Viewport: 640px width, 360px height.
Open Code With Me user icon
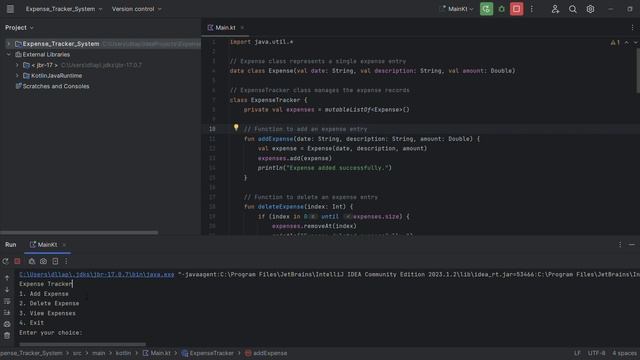[555, 9]
